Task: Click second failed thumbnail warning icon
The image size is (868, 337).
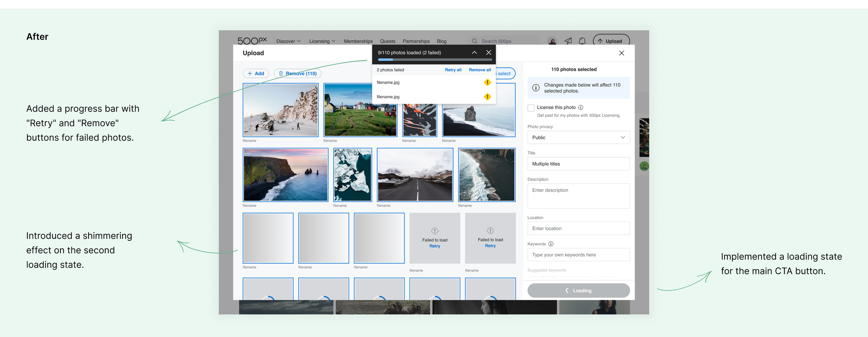Action: coord(490,230)
